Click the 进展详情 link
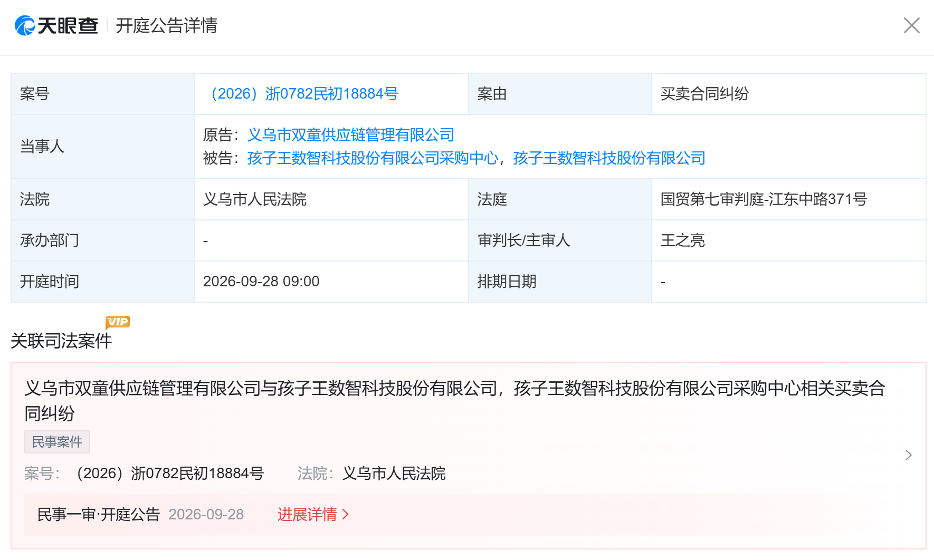The image size is (934, 560). 313,514
